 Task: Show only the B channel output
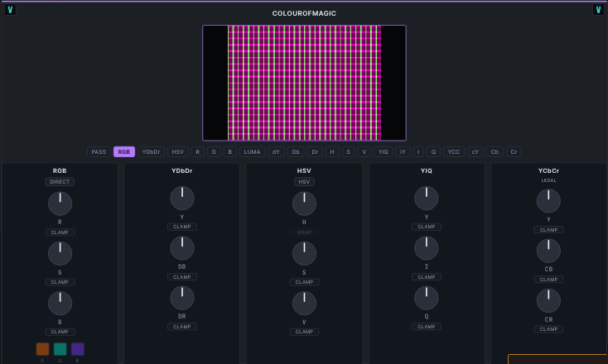click(230, 151)
